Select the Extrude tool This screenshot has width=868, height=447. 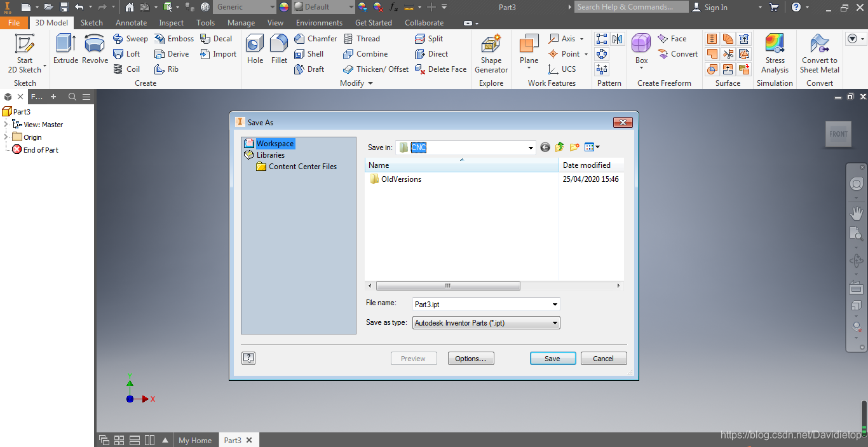point(65,50)
